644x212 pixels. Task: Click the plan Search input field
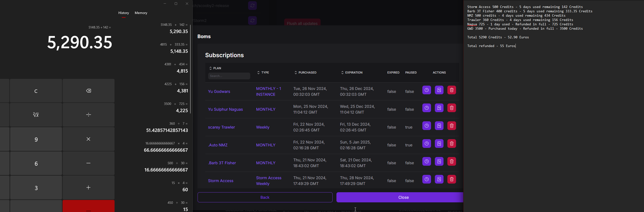pos(229,76)
